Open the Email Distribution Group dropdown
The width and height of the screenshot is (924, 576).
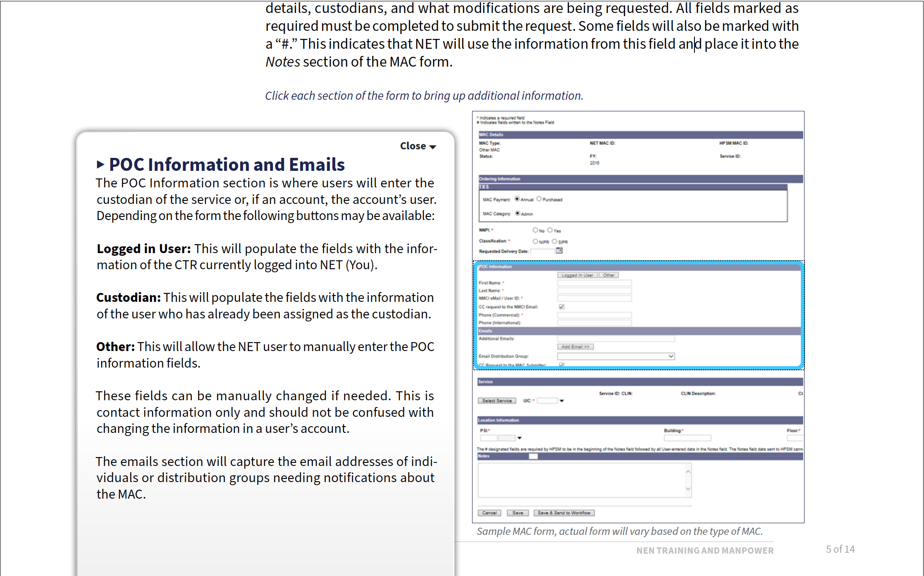(x=670, y=356)
